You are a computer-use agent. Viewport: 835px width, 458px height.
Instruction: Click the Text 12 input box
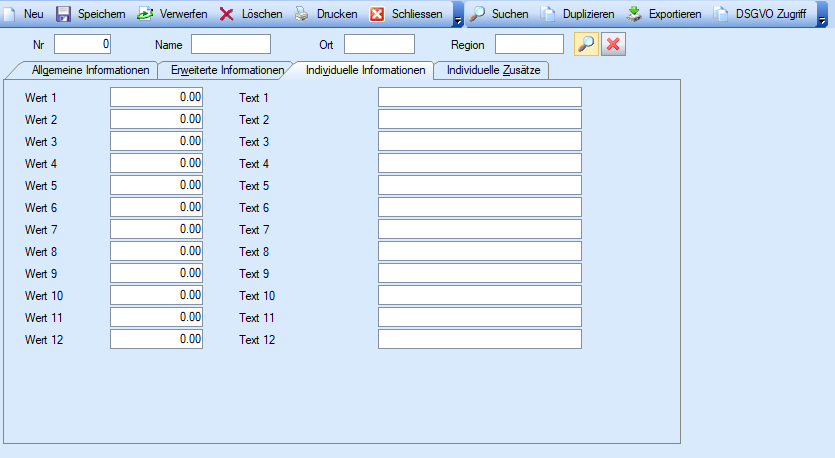pyautogui.click(x=480, y=339)
